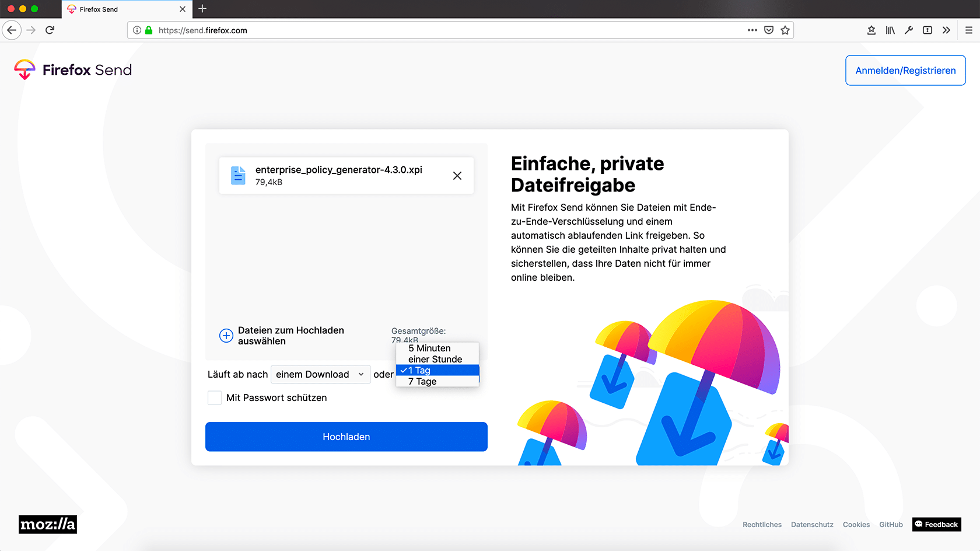Click the Firefox Send logo
Image resolution: width=980 pixels, height=551 pixels.
73,70
